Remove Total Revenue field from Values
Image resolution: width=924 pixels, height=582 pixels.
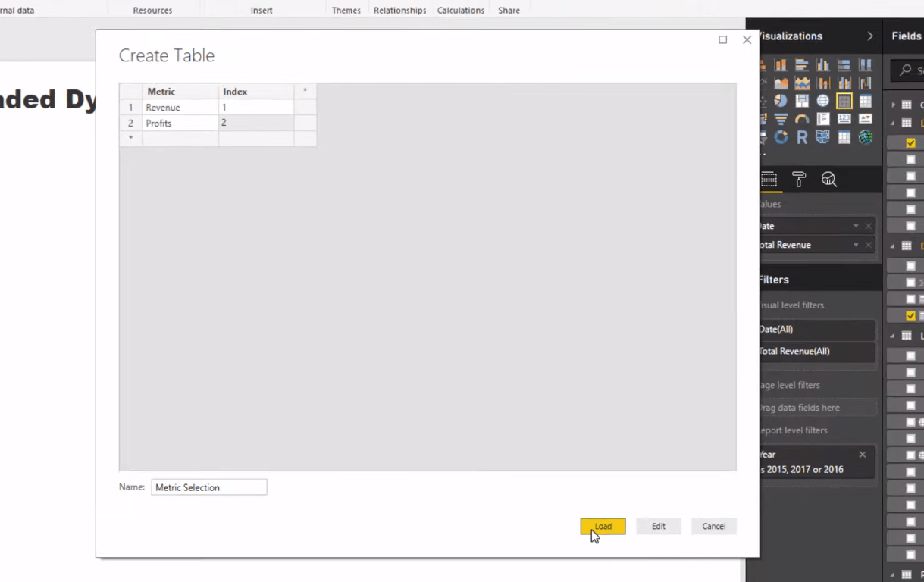869,245
